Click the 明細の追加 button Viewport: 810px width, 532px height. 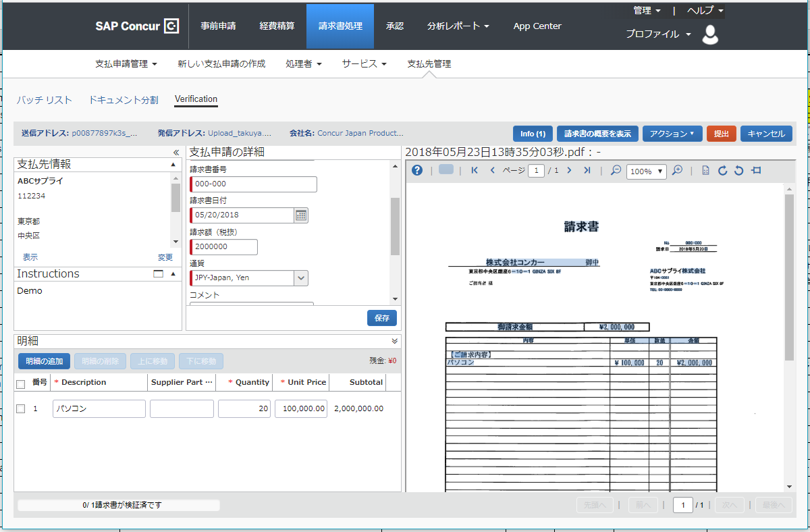pyautogui.click(x=45, y=361)
